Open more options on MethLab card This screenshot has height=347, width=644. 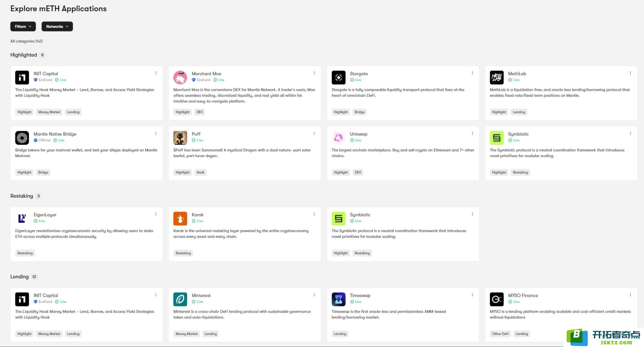(x=630, y=73)
